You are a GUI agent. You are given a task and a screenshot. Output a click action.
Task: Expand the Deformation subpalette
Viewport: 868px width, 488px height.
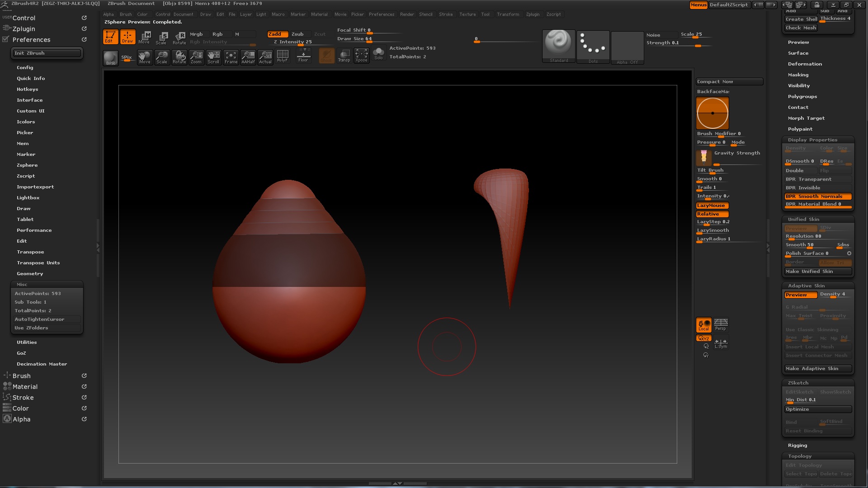click(805, 64)
